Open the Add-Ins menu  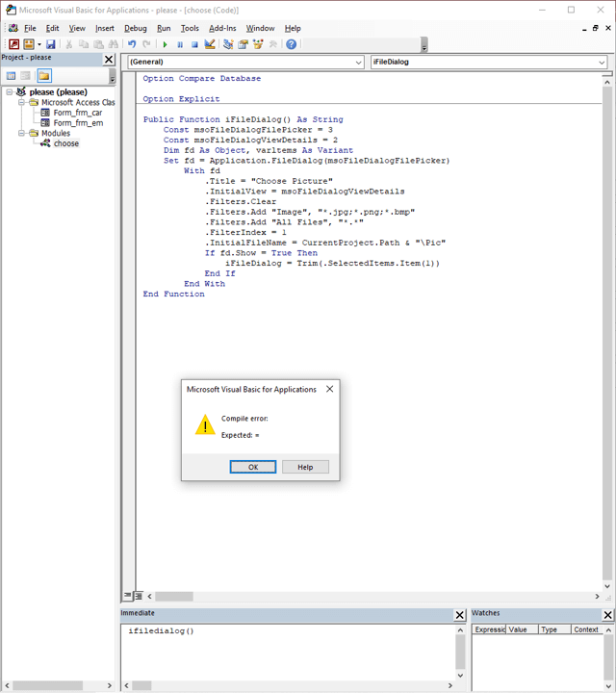pos(222,28)
